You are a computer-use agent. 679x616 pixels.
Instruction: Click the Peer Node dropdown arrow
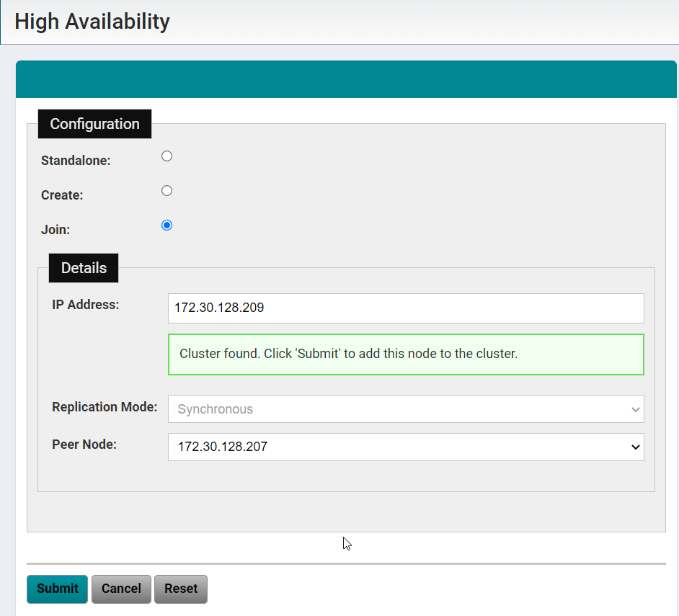click(635, 447)
